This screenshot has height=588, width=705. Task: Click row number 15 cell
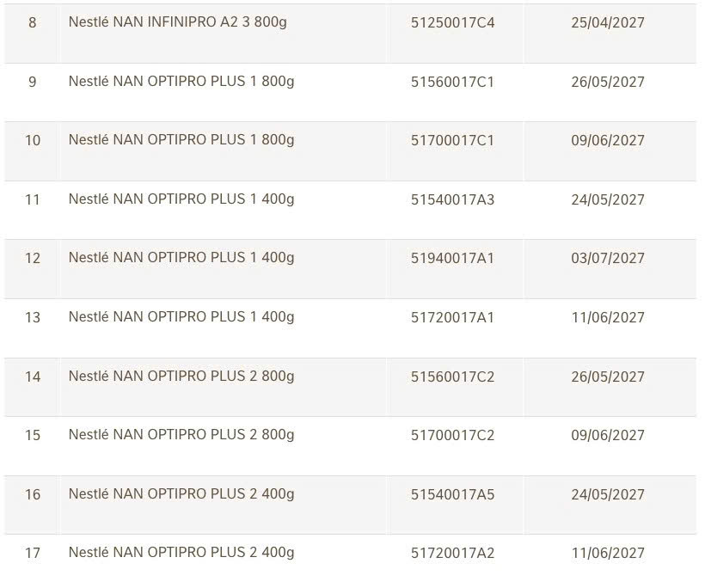(x=33, y=436)
